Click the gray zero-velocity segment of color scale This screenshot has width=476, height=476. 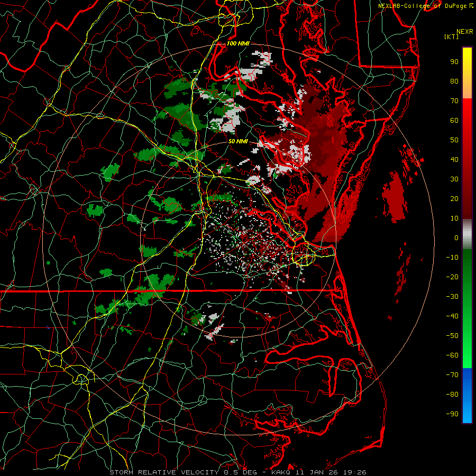(x=467, y=234)
